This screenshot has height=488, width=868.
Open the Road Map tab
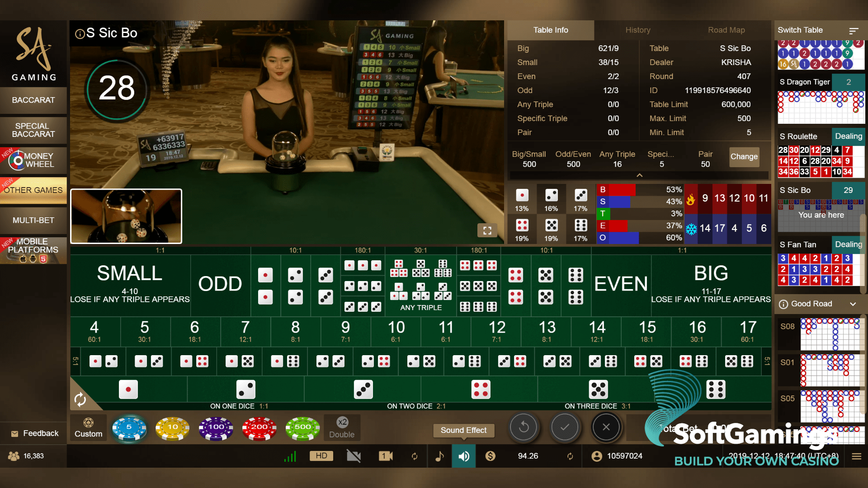[x=726, y=30]
